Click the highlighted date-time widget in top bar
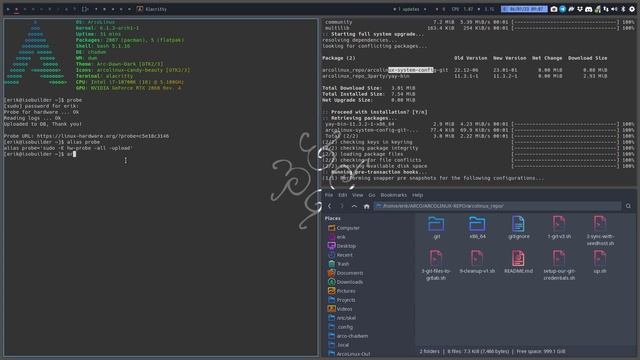The image size is (640, 360). (x=524, y=9)
